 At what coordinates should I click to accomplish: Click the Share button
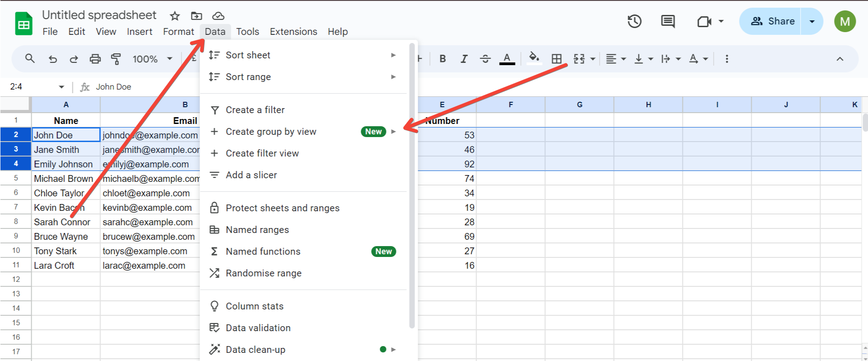tap(770, 21)
